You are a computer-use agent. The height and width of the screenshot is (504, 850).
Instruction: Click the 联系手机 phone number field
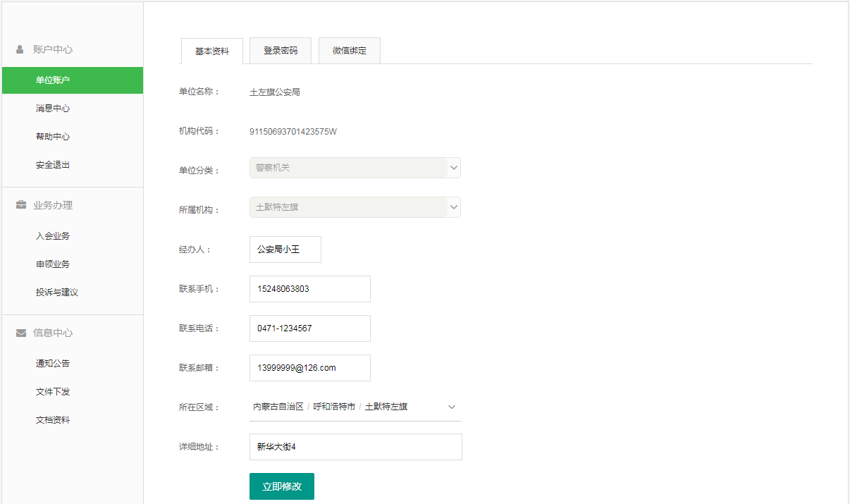[x=310, y=289]
